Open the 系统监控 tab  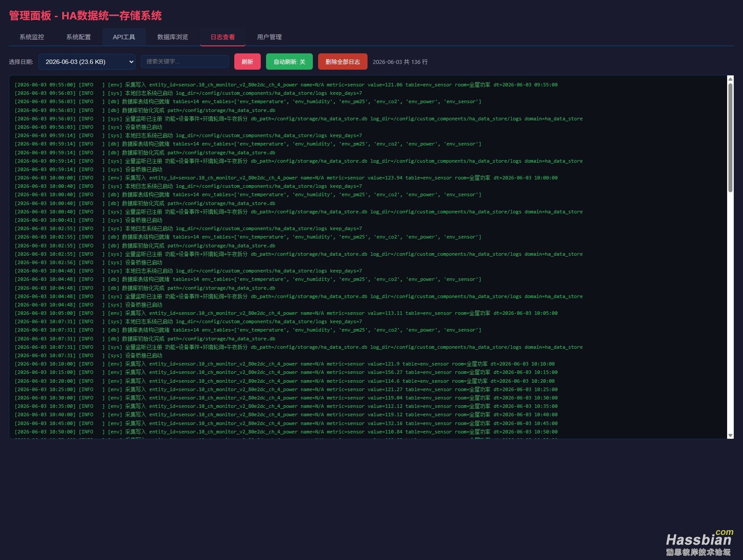(32, 37)
